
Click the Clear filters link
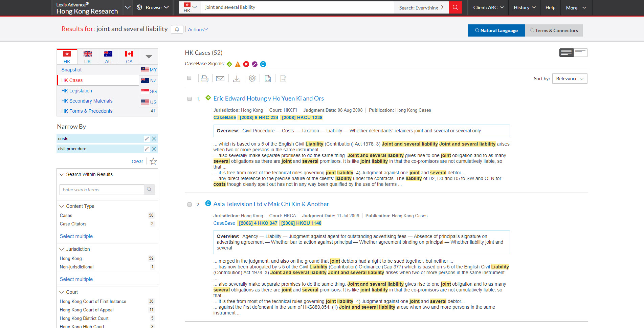coord(137,161)
